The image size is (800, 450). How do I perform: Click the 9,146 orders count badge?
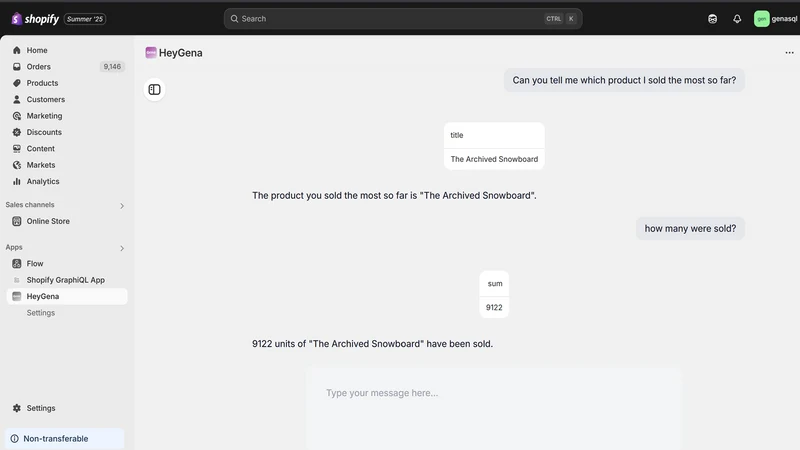112,66
